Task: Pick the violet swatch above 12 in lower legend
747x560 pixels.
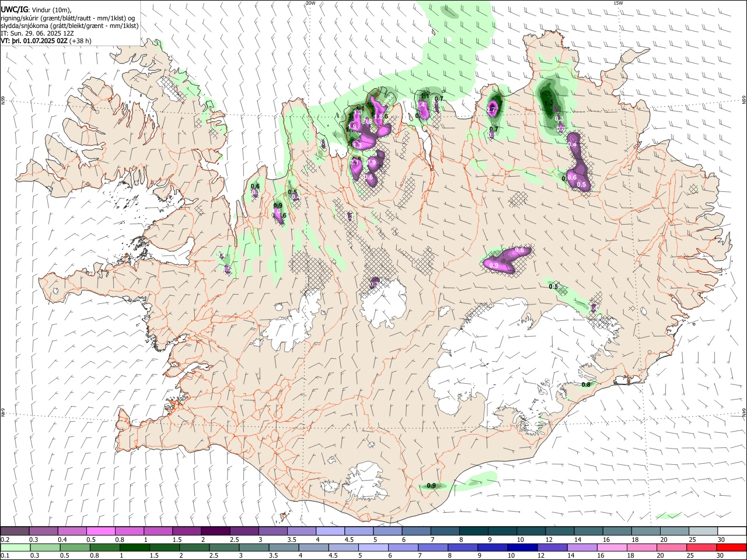Action: point(551,547)
